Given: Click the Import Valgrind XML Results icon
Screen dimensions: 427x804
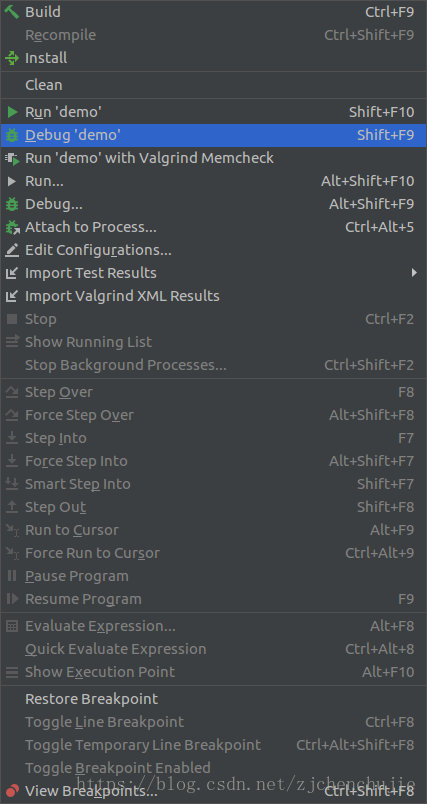Looking at the screenshot, I should 11,296.
